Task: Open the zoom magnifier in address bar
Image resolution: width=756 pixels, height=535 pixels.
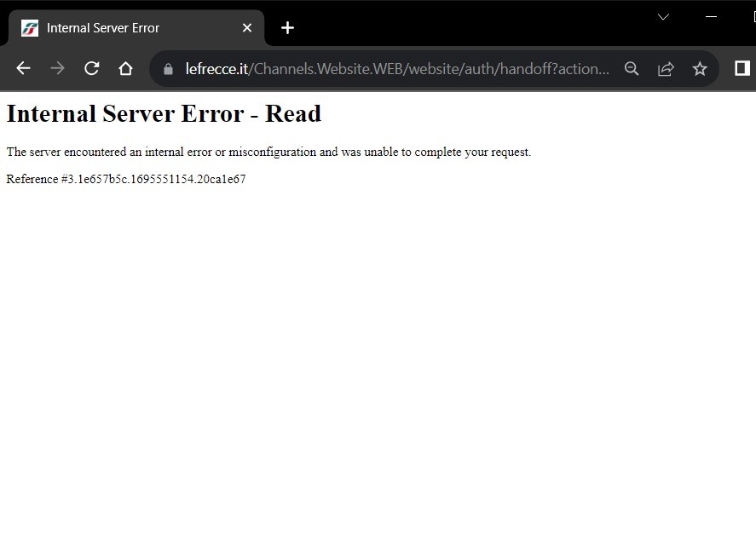Action: (x=632, y=69)
